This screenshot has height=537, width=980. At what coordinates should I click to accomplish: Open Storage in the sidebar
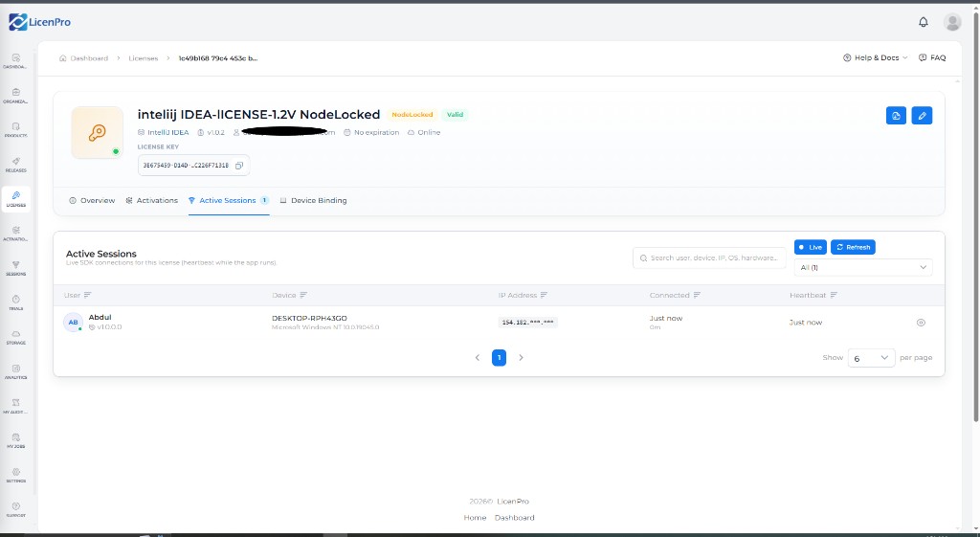tap(15, 338)
